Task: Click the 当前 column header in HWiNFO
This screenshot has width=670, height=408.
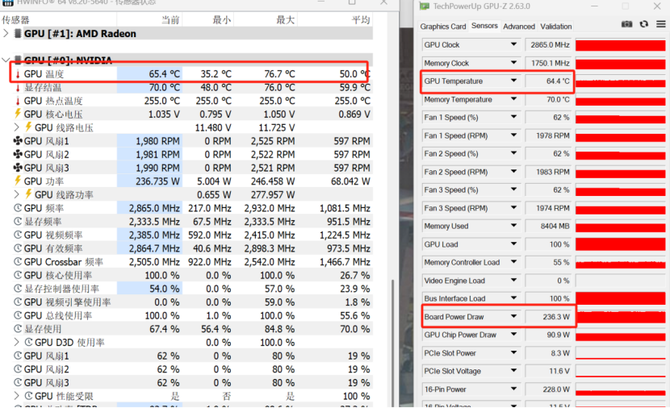Action: pyautogui.click(x=170, y=20)
